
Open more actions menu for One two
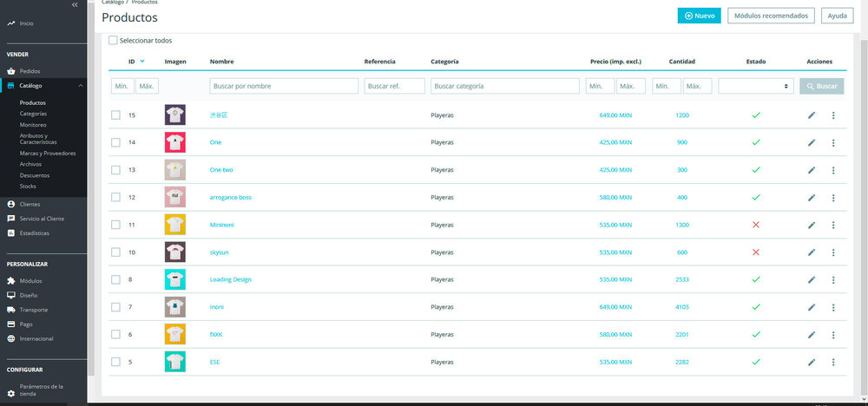coord(833,170)
